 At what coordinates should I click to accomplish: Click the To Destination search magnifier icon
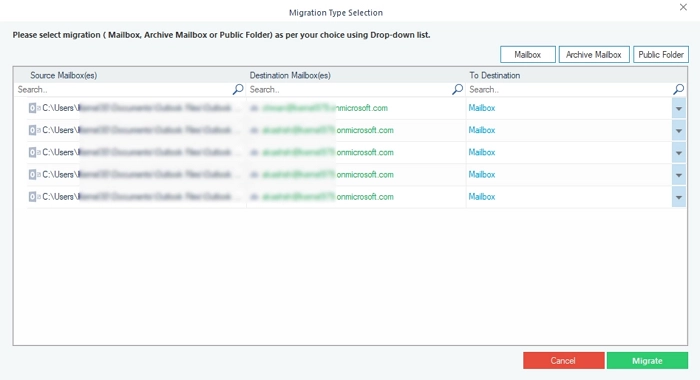coord(679,89)
